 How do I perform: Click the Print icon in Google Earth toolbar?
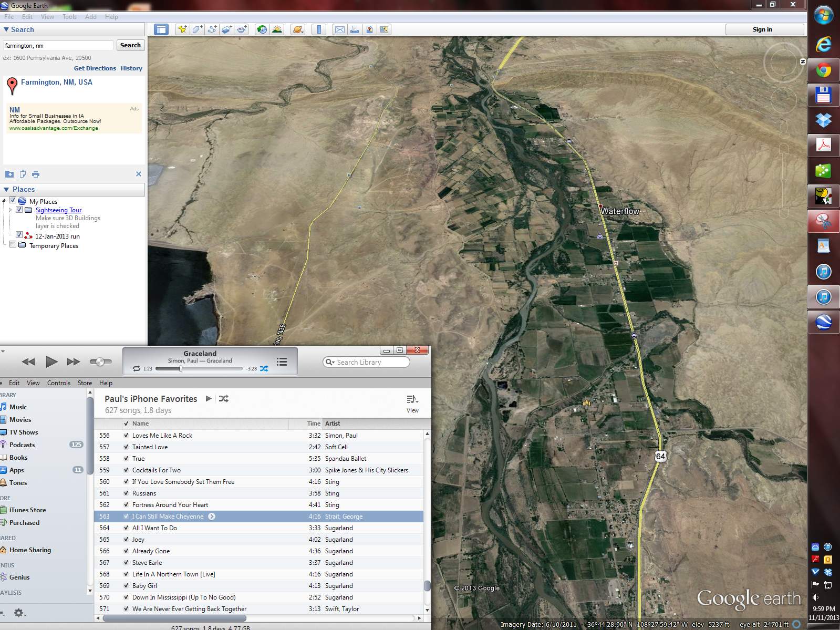355,29
